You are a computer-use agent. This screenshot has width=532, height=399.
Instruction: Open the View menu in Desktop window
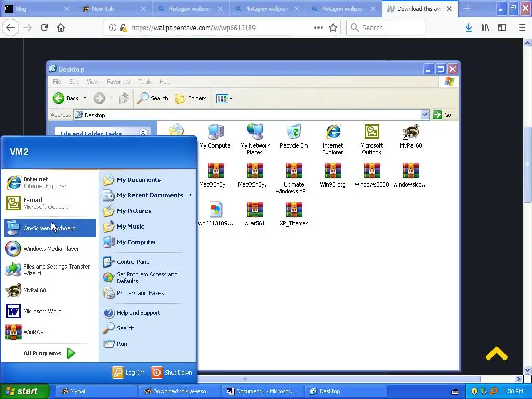click(92, 82)
